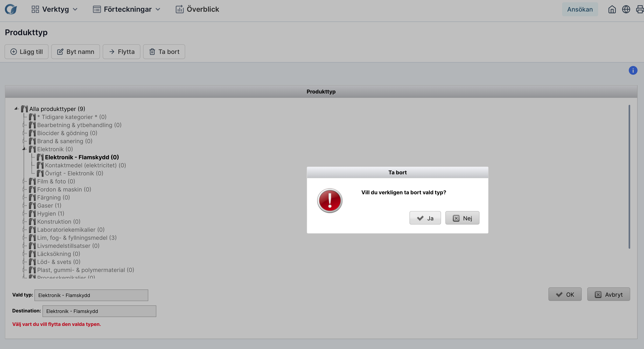Viewport: 644px width, 349px height.
Task: Decline deletion with Nej button
Action: [x=462, y=218]
